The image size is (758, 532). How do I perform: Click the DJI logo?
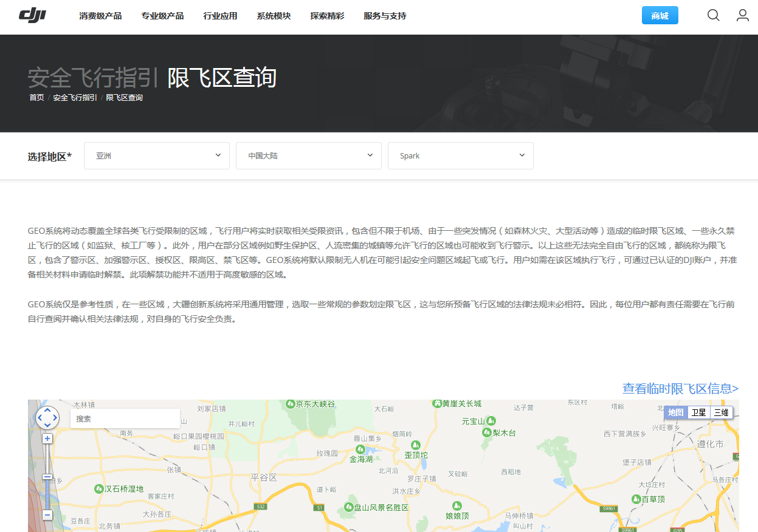coord(33,15)
